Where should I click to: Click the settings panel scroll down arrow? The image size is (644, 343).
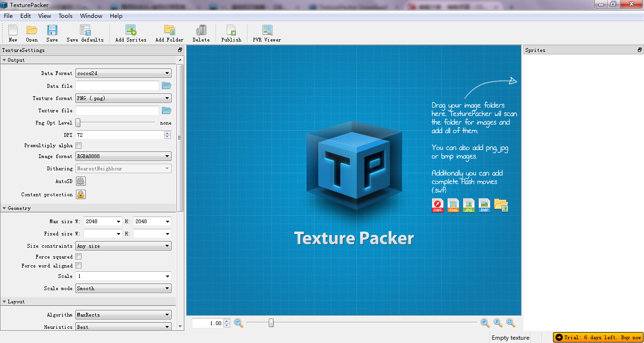pos(180,326)
